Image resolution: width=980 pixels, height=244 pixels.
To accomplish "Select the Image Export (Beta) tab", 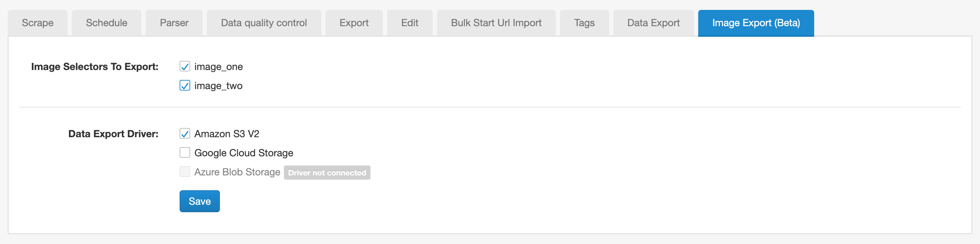I will coord(756,23).
